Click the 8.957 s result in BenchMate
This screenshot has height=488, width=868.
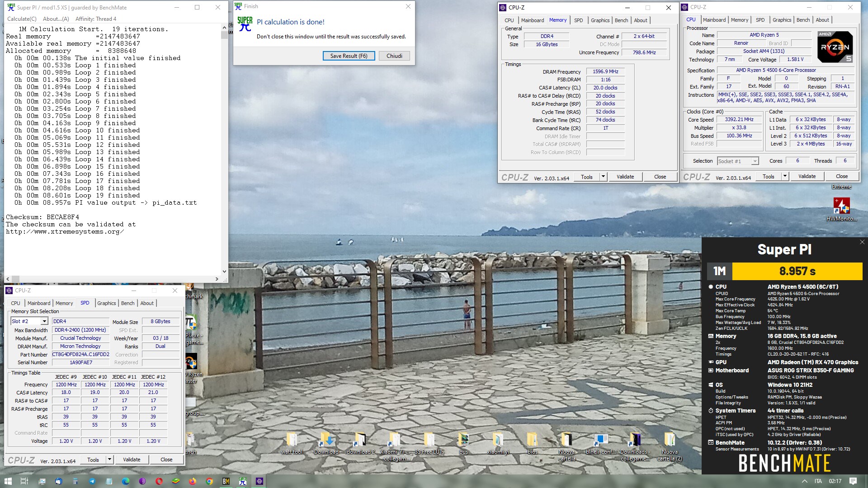click(797, 272)
